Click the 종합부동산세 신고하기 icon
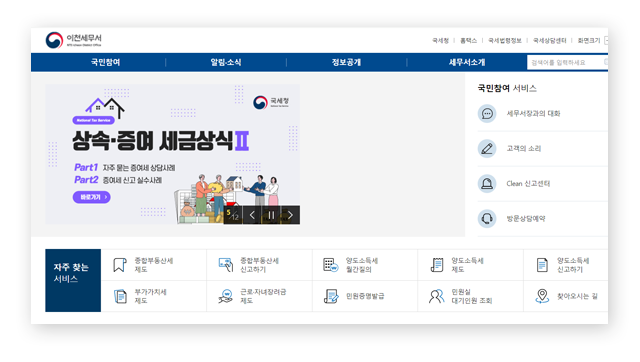Viewport: 640px width, 362px height. pyautogui.click(x=226, y=265)
